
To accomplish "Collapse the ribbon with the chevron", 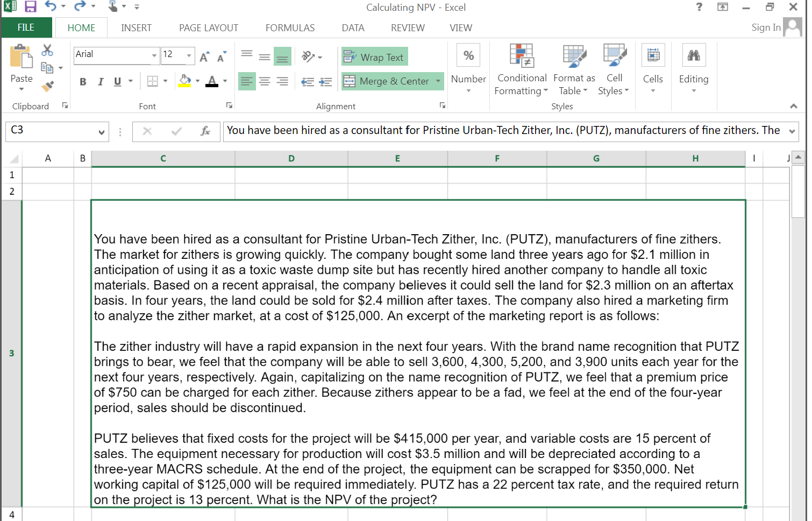I will click(794, 106).
